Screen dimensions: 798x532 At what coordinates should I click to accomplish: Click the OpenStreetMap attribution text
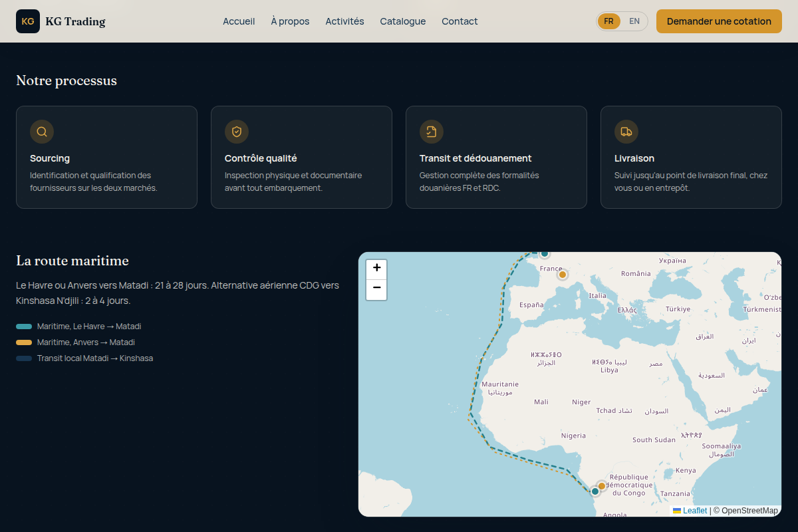point(749,511)
